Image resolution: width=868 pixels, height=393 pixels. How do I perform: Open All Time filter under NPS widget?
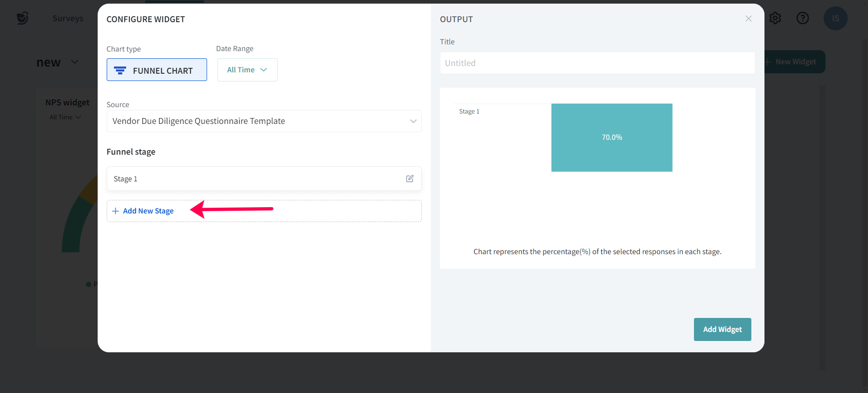(65, 117)
